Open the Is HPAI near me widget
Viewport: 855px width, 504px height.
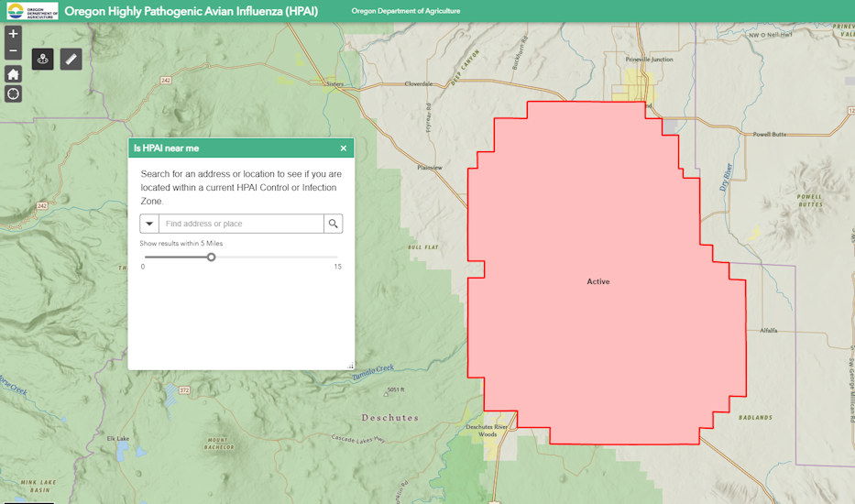[x=42, y=60]
